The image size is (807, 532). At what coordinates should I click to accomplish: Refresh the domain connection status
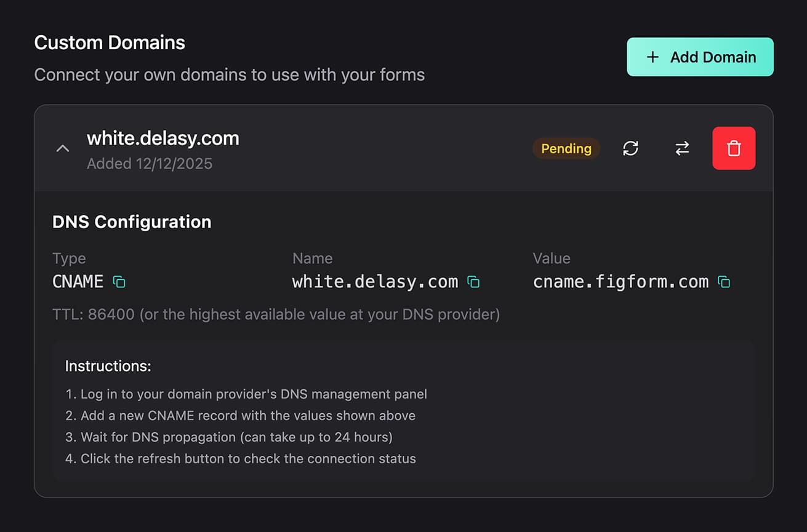tap(630, 148)
